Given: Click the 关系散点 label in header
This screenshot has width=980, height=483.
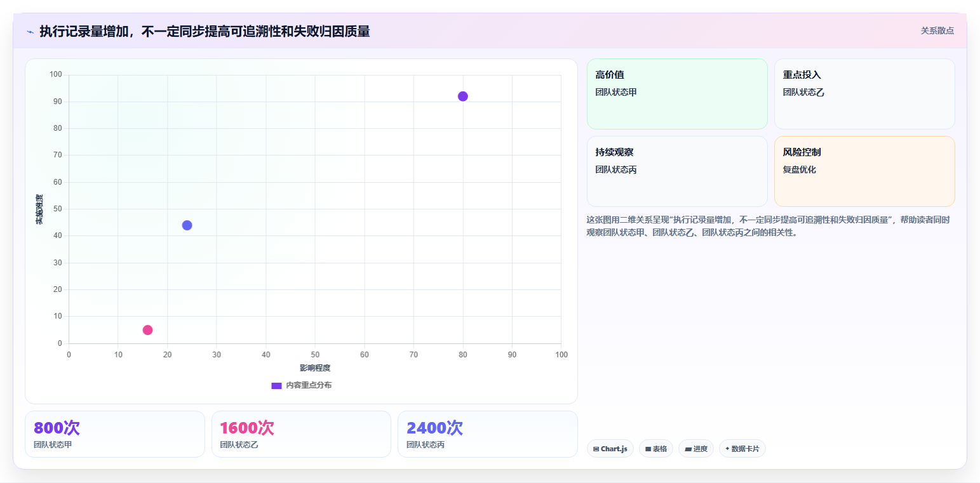Looking at the screenshot, I should click(937, 30).
